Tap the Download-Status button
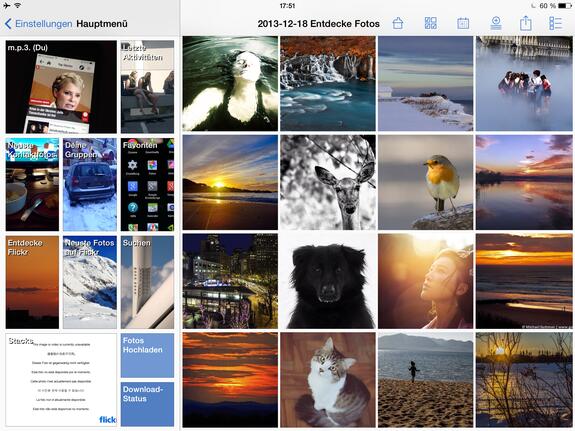Image resolution: width=575 pixels, height=431 pixels. (147, 404)
